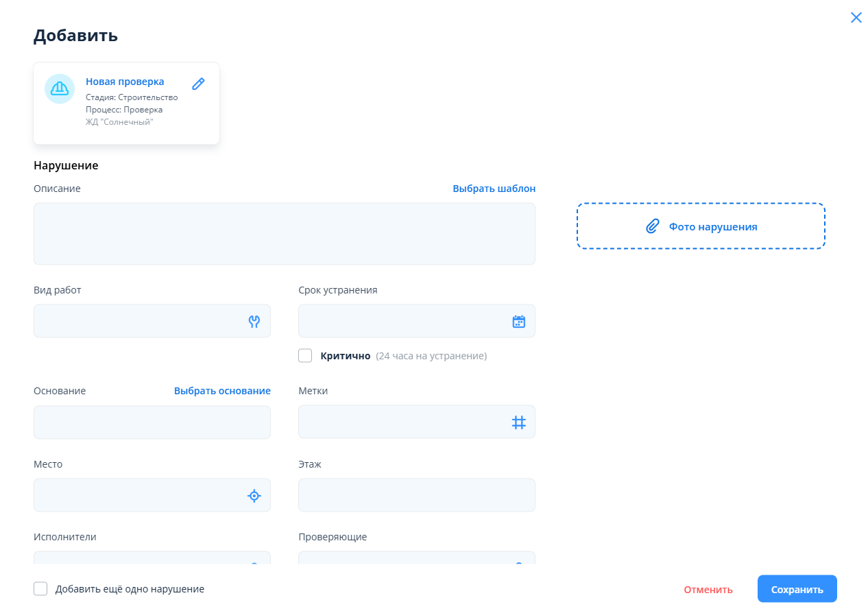
Task: Open the Новая проверка title link
Action: click(x=125, y=82)
